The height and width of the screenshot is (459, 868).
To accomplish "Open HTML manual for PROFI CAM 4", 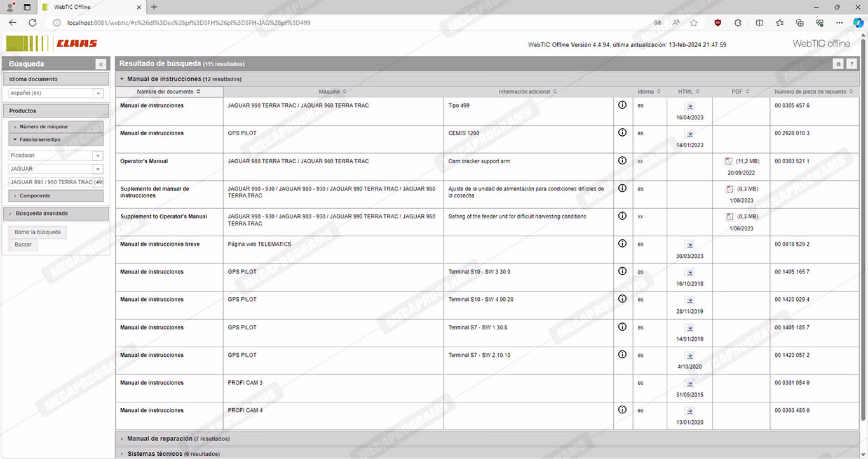I will coord(689,411).
